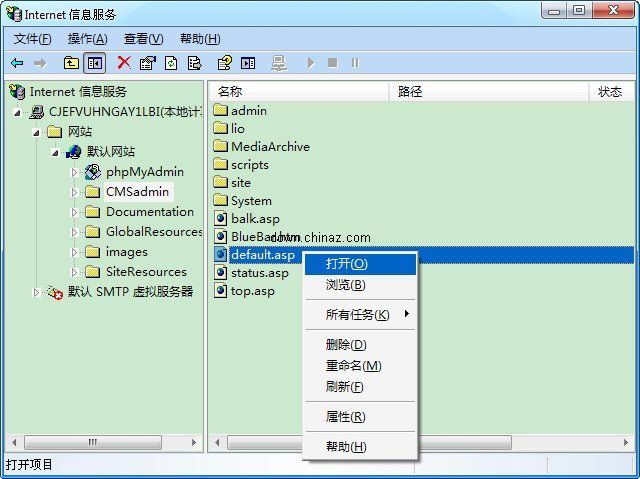Open Properties from the toolbar icon
Viewport: 640px width, 479px height.
coord(147,63)
